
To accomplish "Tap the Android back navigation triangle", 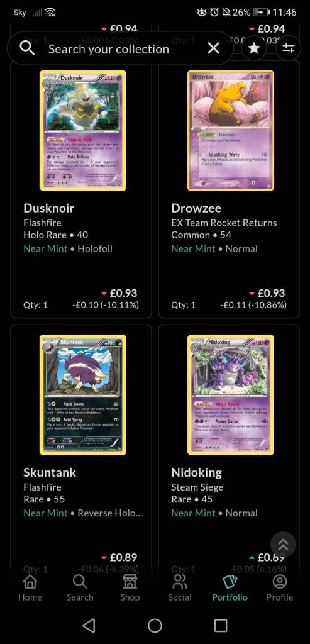I will pos(89,626).
